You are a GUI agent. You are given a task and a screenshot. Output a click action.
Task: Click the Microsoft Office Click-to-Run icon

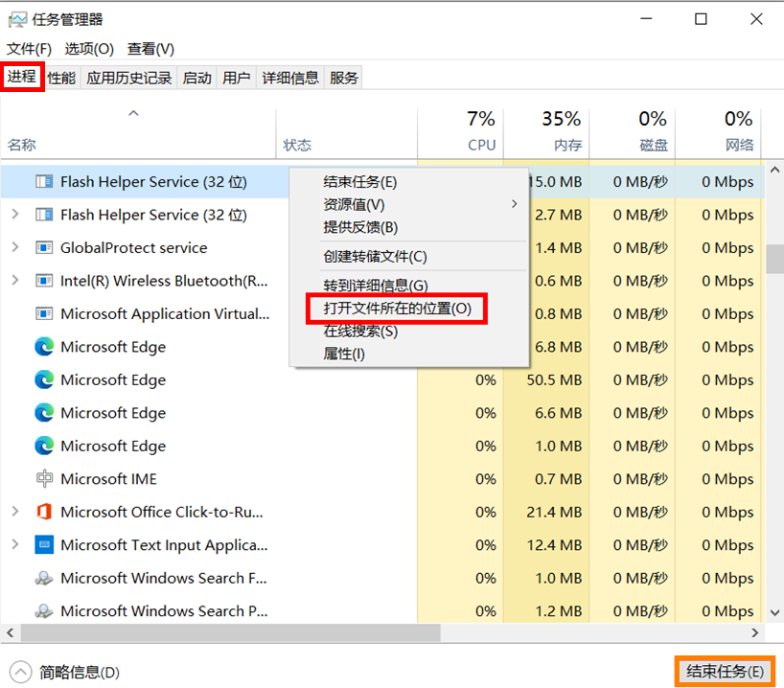tap(44, 512)
